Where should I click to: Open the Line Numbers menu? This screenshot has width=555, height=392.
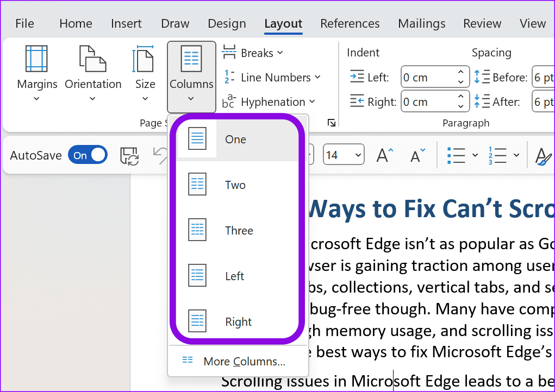(271, 78)
